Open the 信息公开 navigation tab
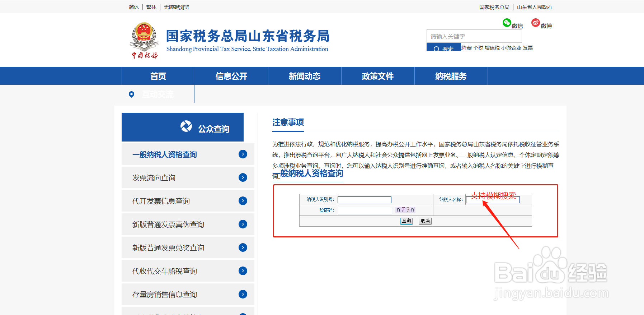This screenshot has width=644, height=315. coord(231,76)
